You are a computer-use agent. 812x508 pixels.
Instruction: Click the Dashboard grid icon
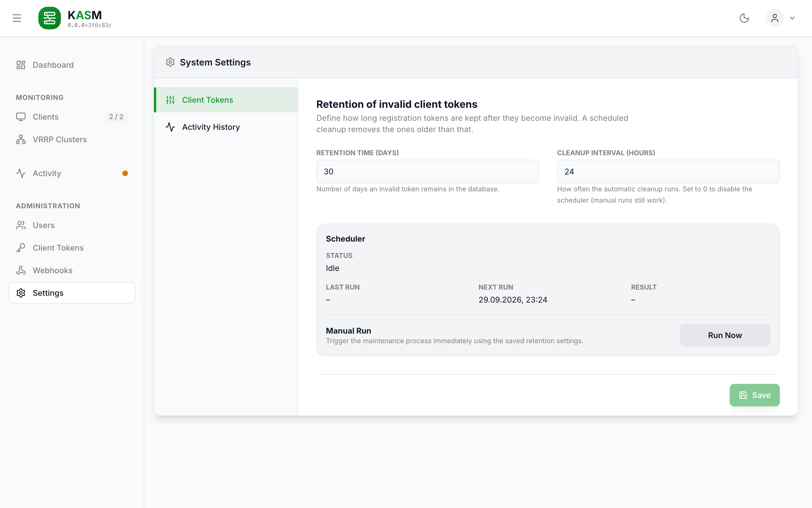click(21, 65)
